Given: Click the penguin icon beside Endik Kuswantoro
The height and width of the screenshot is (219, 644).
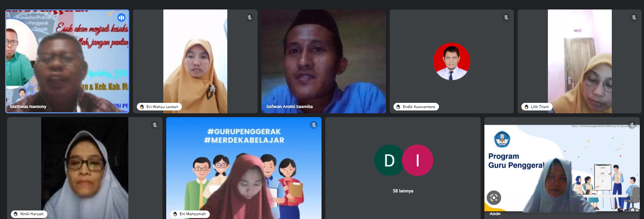Looking at the screenshot, I should 398,107.
